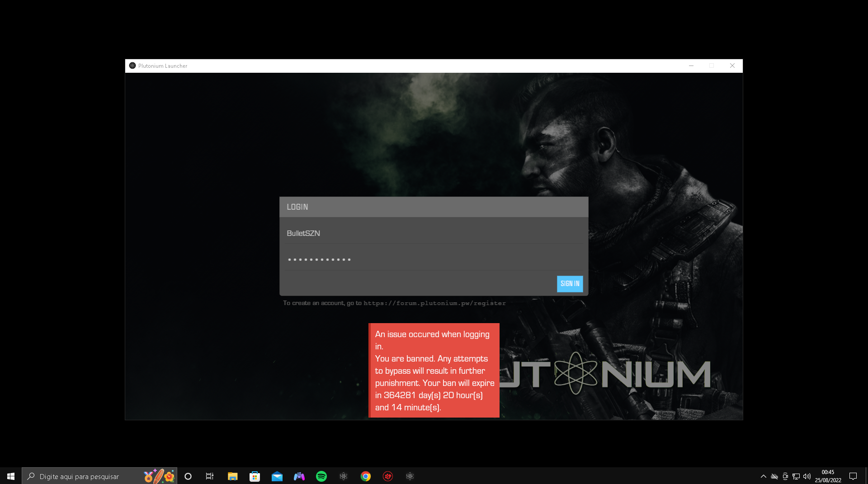Open Spotify from the taskbar
Screen dimensions: 868x484
321,476
